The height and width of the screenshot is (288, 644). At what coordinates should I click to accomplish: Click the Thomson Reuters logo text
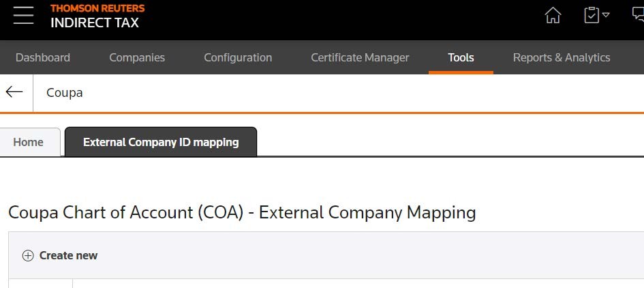pos(97,8)
